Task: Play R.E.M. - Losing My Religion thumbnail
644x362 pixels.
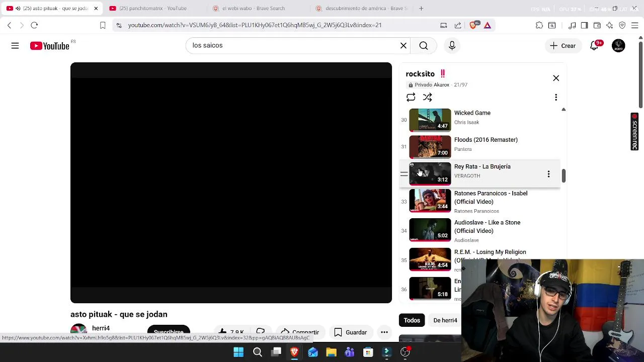Action: (x=430, y=259)
